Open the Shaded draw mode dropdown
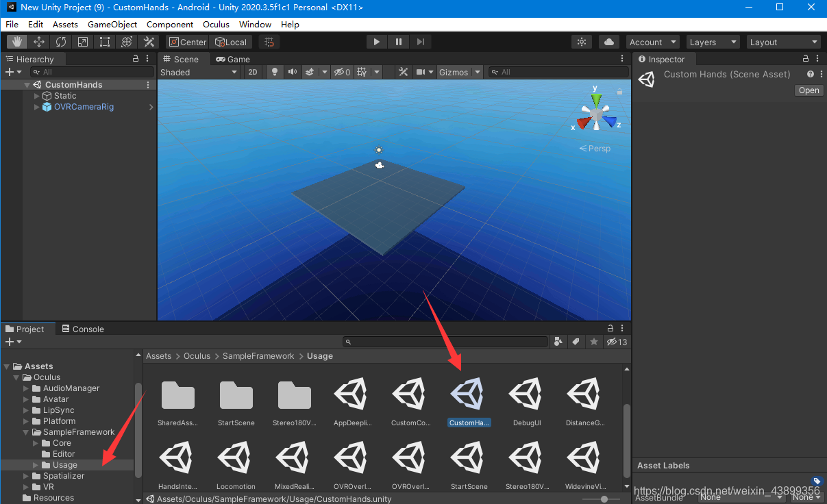The image size is (827, 504). pyautogui.click(x=199, y=72)
